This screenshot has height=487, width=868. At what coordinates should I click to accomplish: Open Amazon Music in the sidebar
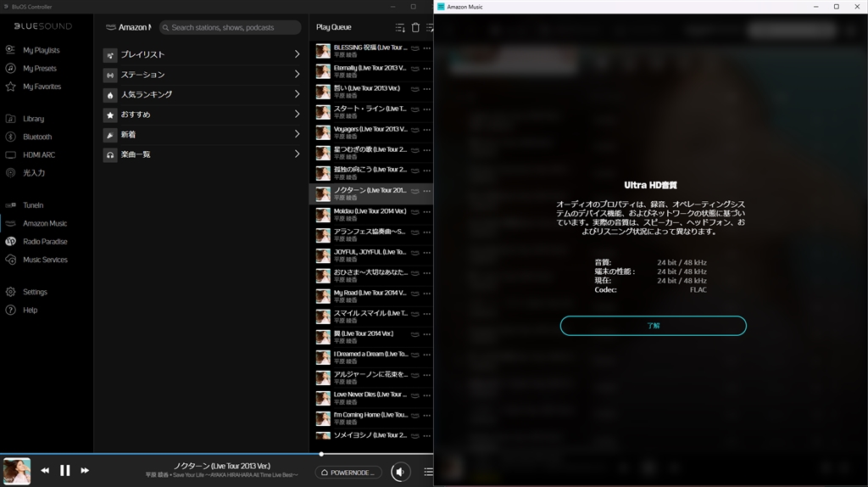click(45, 223)
